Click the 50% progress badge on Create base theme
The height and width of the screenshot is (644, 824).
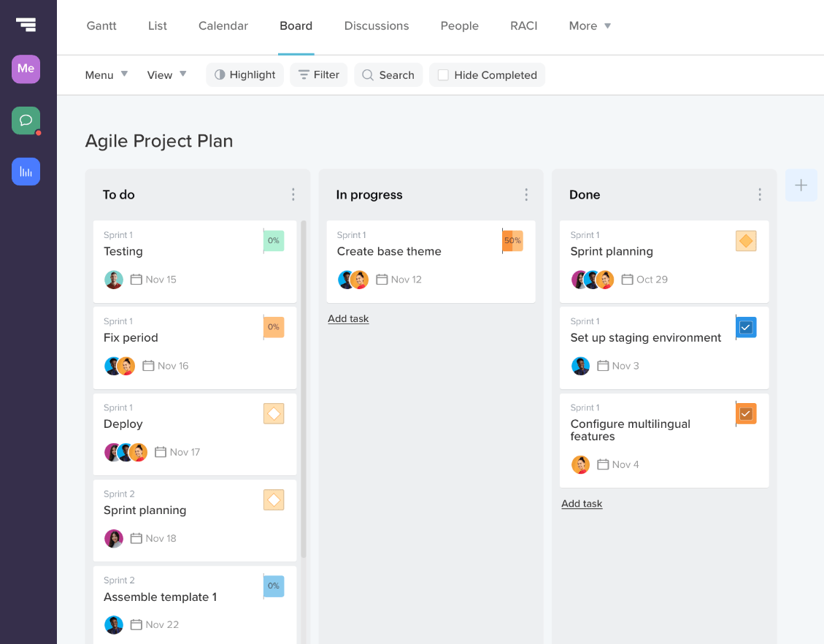[512, 240]
